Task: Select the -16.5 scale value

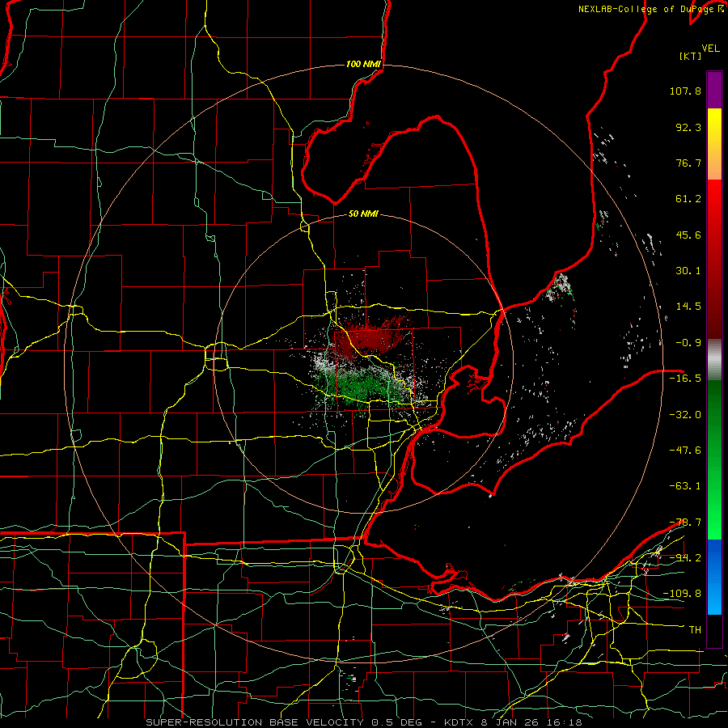Action: coord(685,379)
